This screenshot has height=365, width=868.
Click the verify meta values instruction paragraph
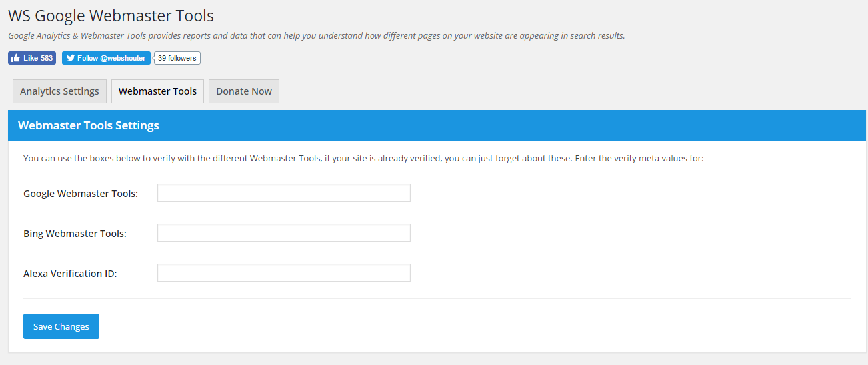(x=363, y=159)
